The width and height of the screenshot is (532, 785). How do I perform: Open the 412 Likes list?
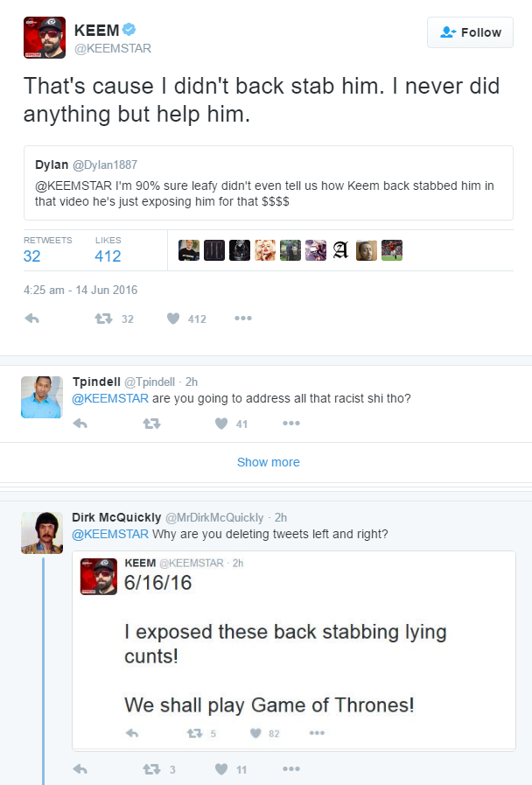point(108,249)
